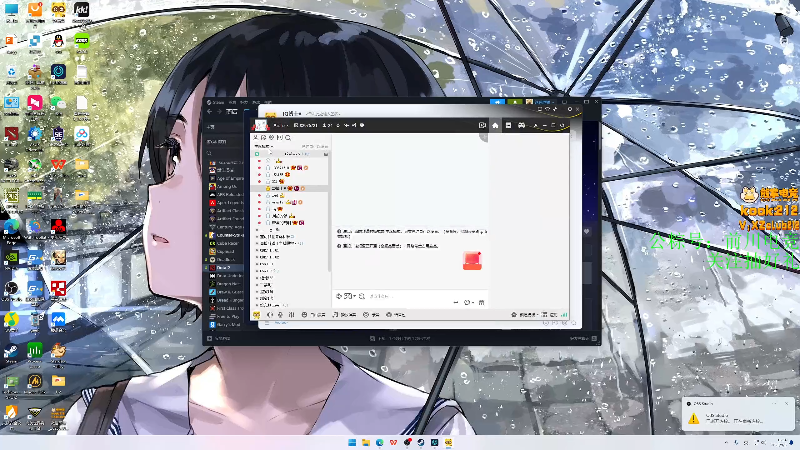Open the green Steam friends button

click(515, 102)
